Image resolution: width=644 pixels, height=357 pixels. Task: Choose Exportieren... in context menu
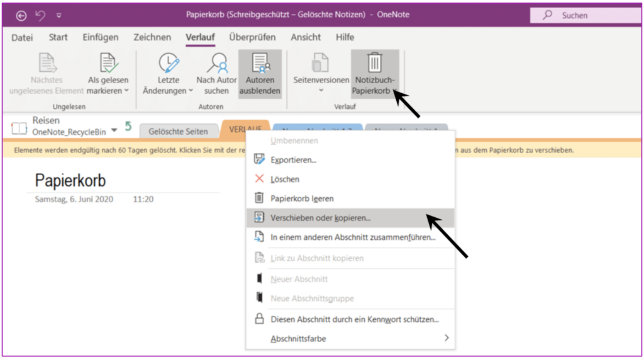350,160
